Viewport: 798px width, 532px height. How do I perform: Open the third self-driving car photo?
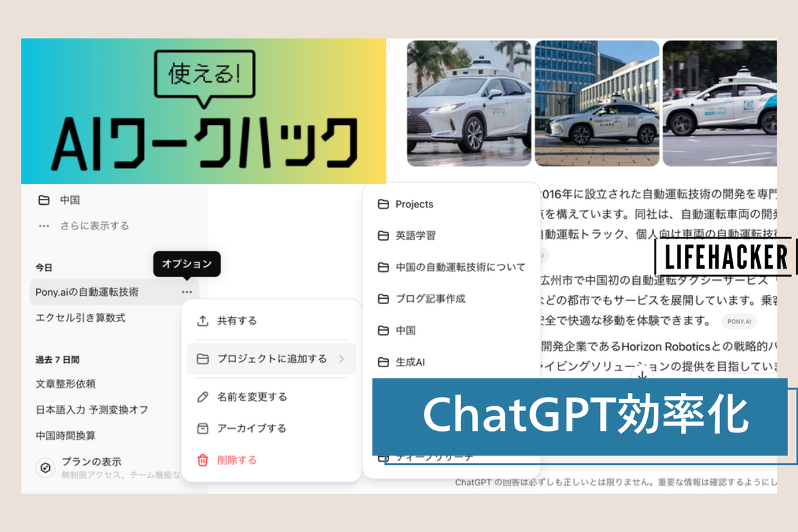click(720, 103)
